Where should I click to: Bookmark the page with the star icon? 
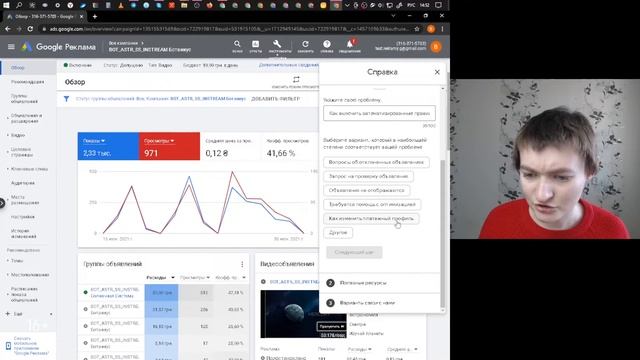(417, 29)
